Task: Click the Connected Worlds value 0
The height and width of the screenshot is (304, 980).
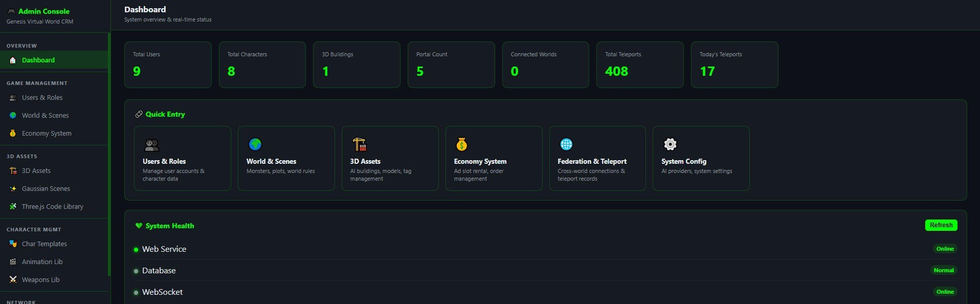Action: coord(515,72)
